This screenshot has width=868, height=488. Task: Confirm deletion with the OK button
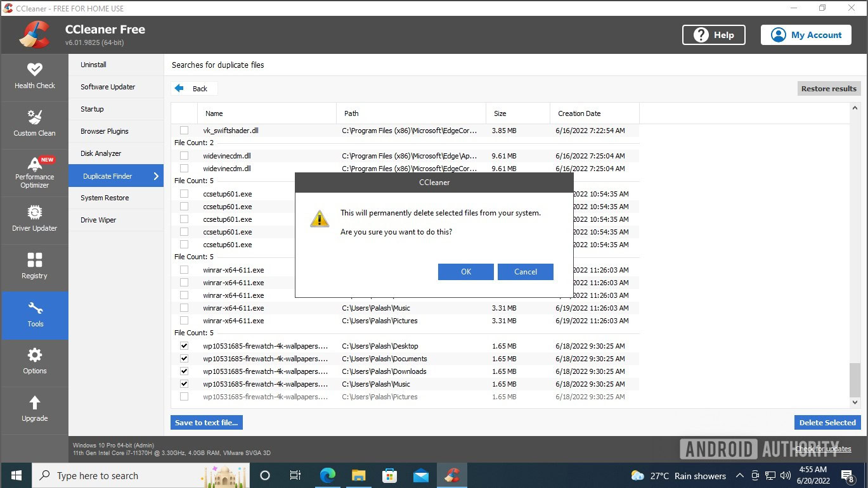pyautogui.click(x=465, y=272)
